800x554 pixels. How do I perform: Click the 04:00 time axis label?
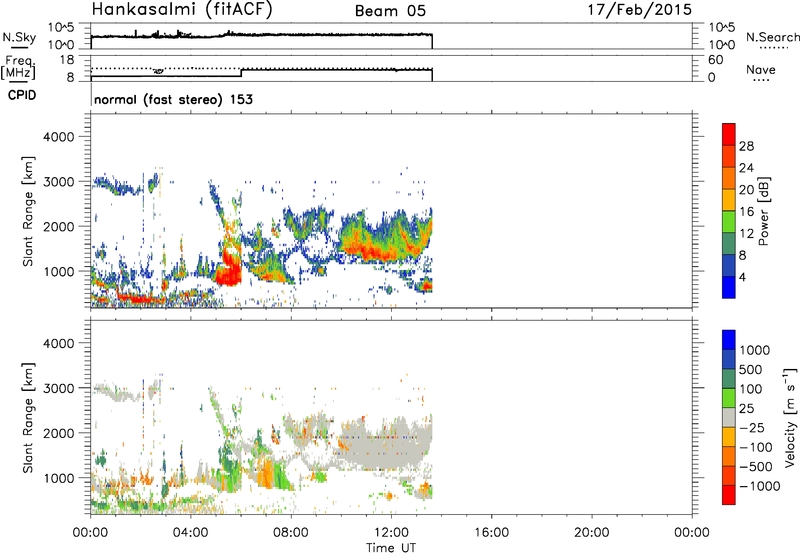[x=190, y=533]
